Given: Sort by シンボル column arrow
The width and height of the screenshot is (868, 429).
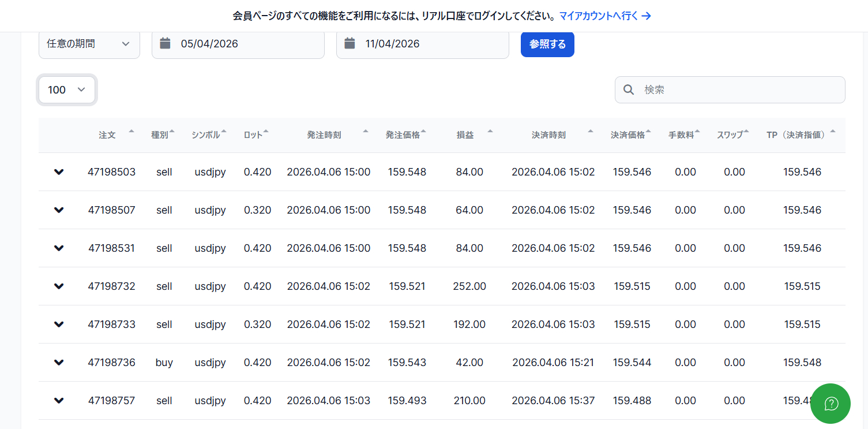Looking at the screenshot, I should click(224, 132).
